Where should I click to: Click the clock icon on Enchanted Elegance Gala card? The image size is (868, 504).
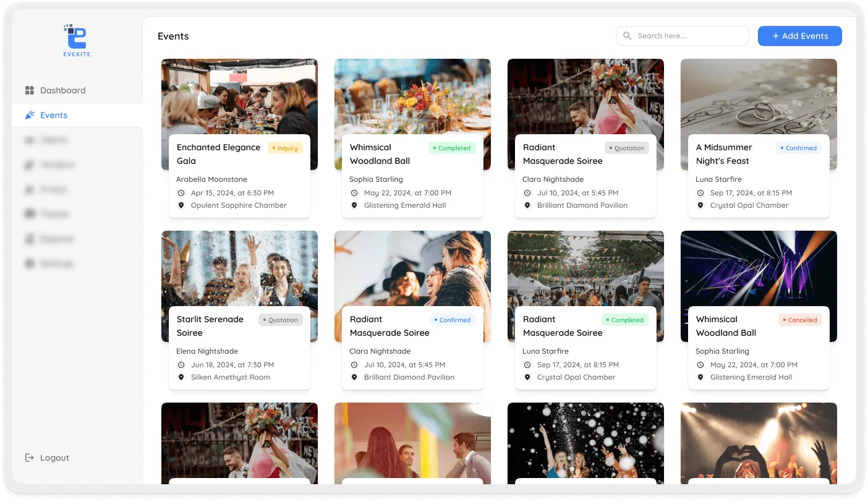pos(180,192)
